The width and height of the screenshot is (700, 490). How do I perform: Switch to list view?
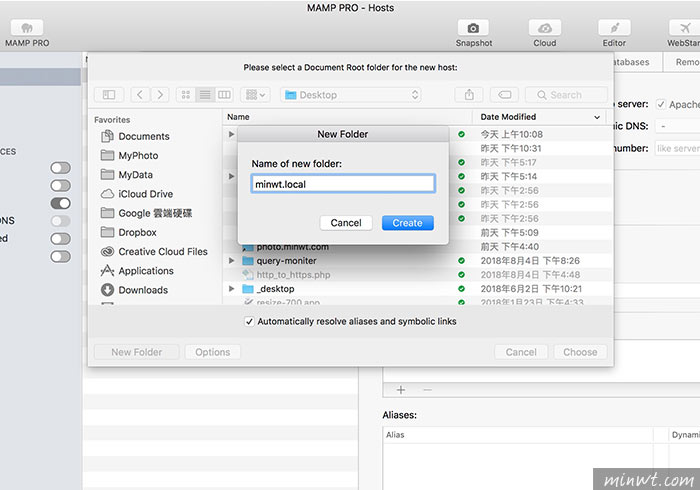click(205, 95)
